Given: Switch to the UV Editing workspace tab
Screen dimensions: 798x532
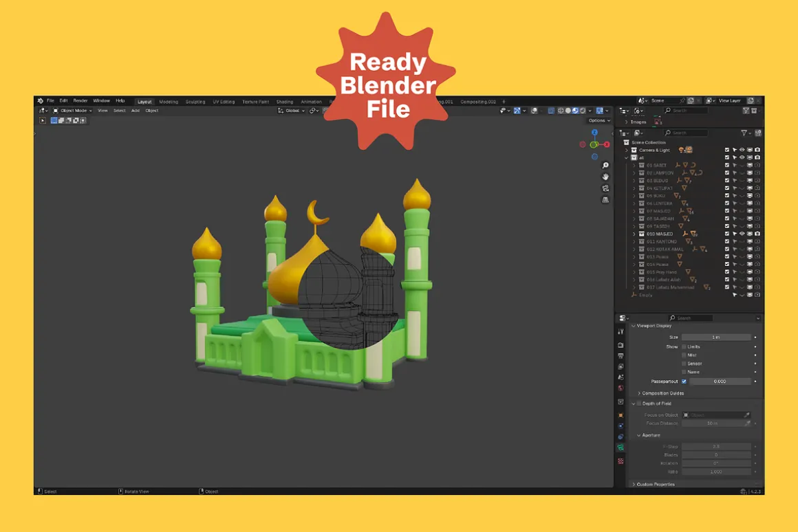Looking at the screenshot, I should pos(224,102).
